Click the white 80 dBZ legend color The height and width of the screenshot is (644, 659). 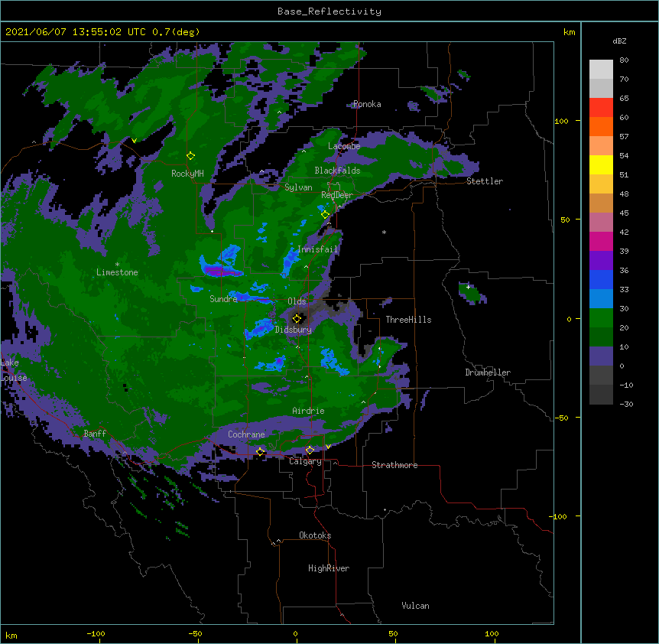(601, 70)
